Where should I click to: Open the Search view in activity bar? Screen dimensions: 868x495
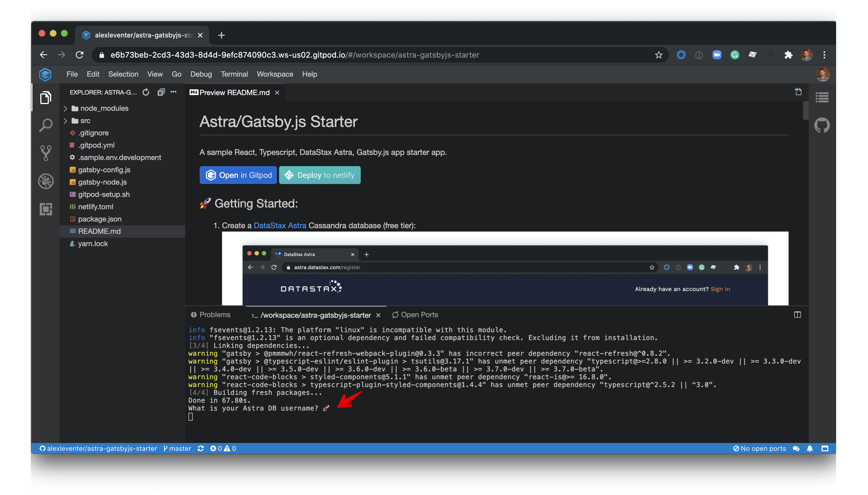46,126
